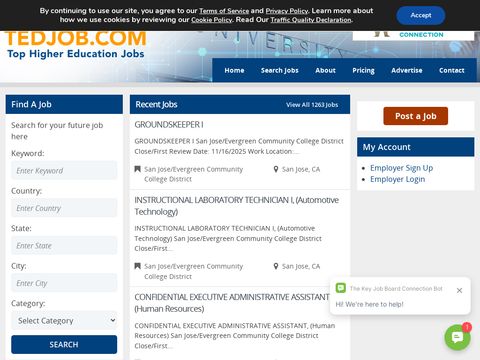Click the SEARCH button
Image resolution: width=480 pixels, height=360 pixels.
point(64,344)
